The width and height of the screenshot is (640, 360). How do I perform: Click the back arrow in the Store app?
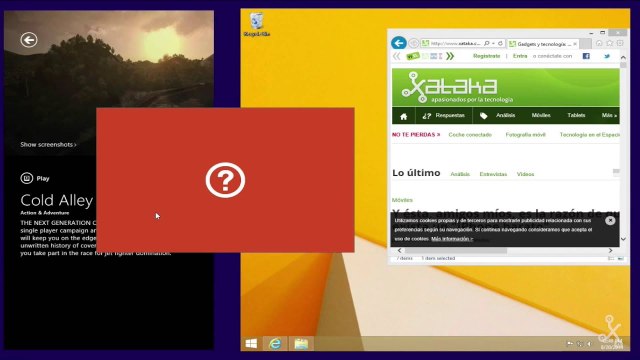[29, 40]
